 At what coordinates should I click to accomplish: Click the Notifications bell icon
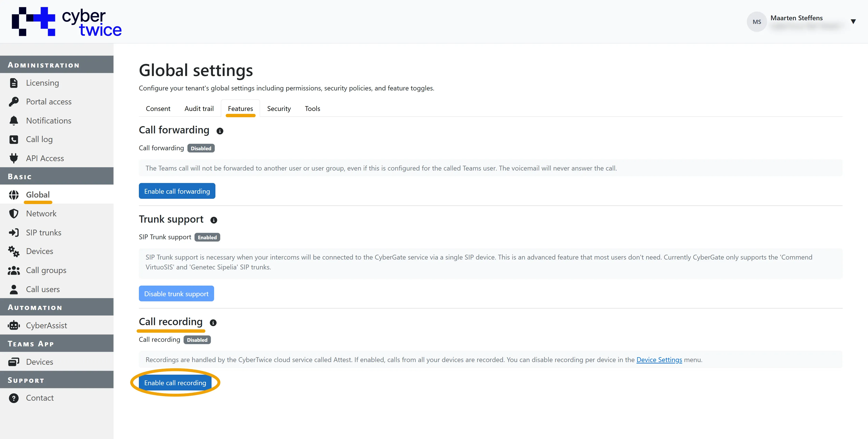click(x=14, y=121)
